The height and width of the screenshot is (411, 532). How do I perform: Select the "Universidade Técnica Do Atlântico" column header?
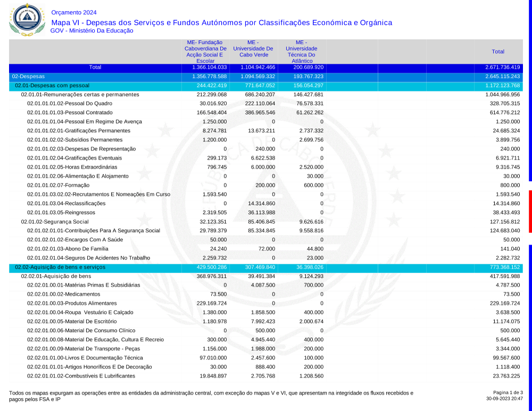(x=301, y=52)
